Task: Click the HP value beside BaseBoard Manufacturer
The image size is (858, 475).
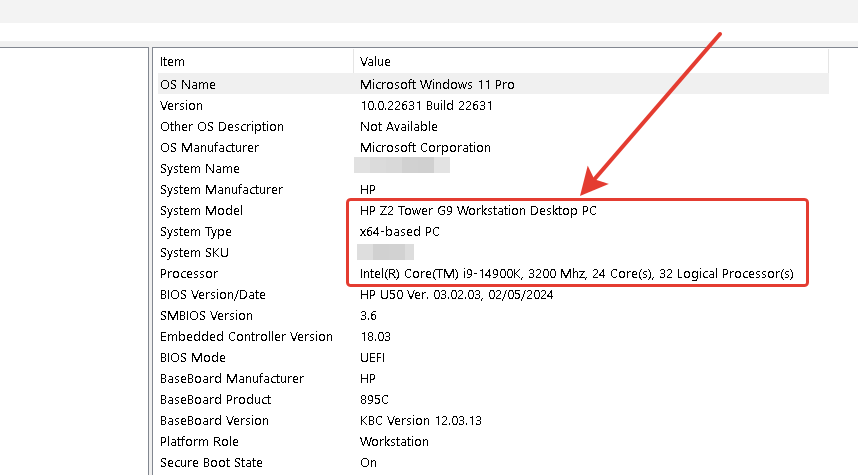Action: click(x=368, y=379)
